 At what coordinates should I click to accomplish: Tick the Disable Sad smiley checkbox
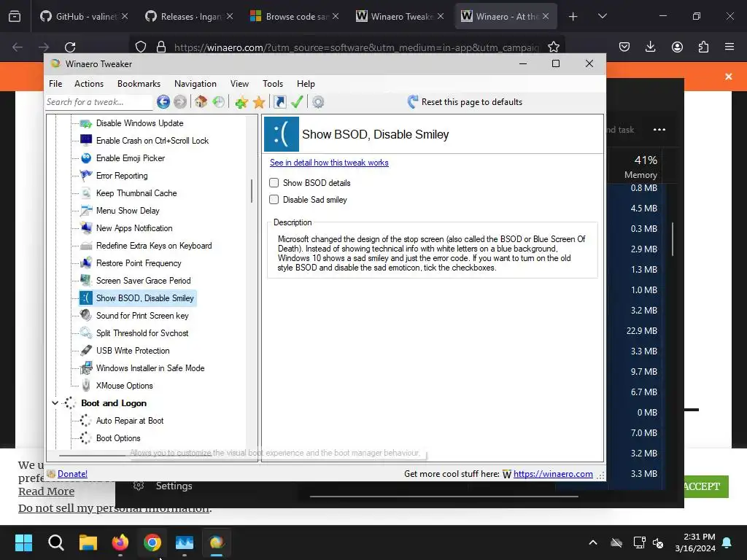tap(274, 200)
